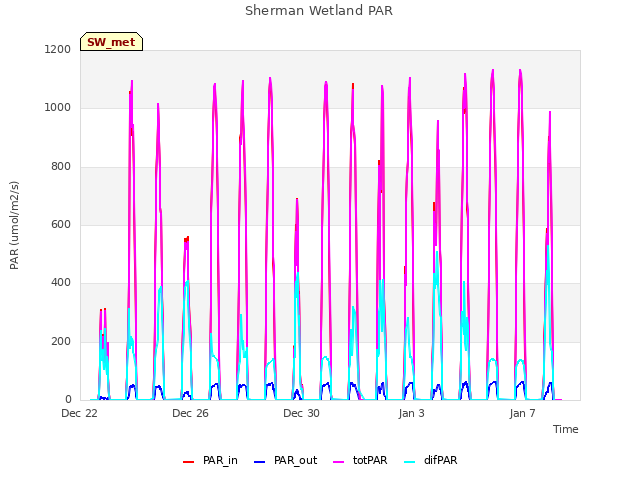Click the Dec 22 x-axis label

pyautogui.click(x=80, y=413)
